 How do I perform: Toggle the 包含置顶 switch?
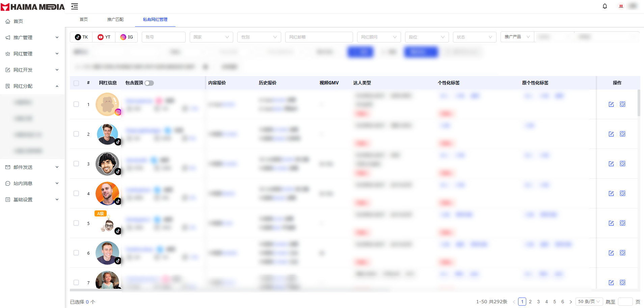coord(149,83)
